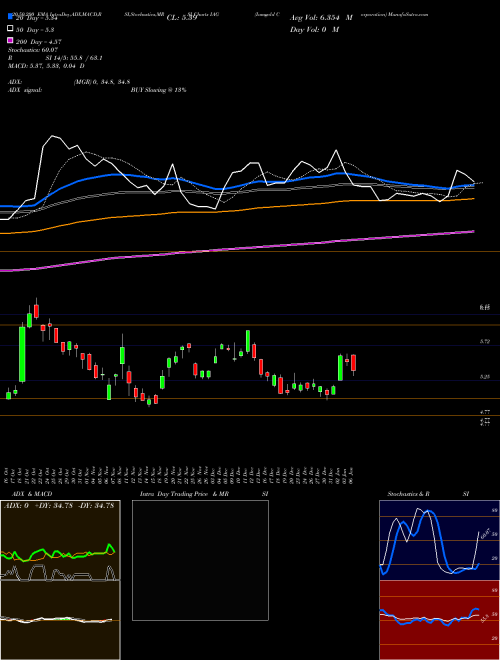Click the white 50 Day legend swatch
This screenshot has width=500, height=660.
click(11, 29)
